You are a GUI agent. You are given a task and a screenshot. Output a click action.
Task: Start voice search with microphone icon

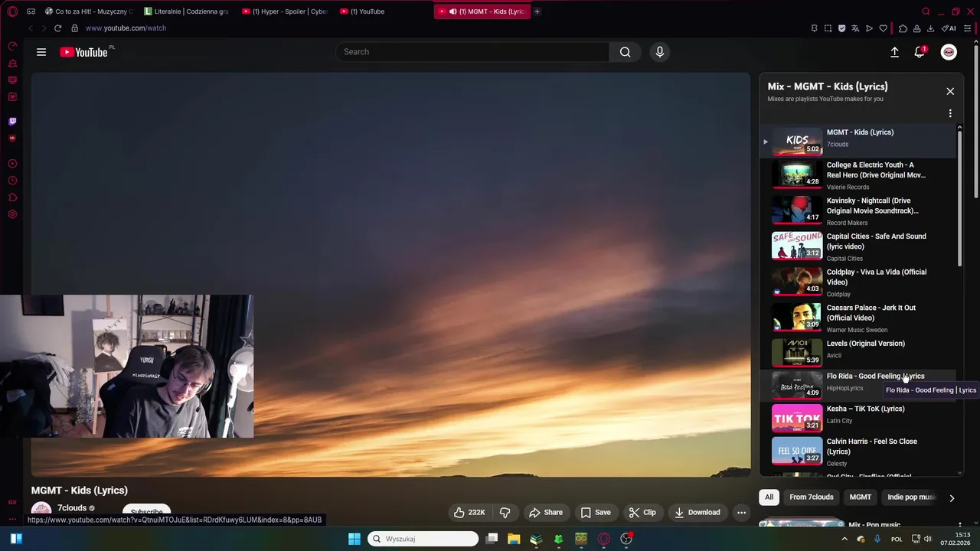660,52
